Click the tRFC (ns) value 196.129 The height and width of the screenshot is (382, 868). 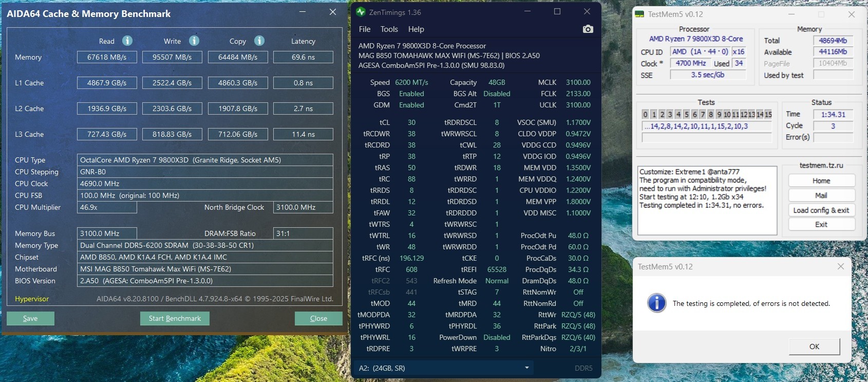point(411,258)
